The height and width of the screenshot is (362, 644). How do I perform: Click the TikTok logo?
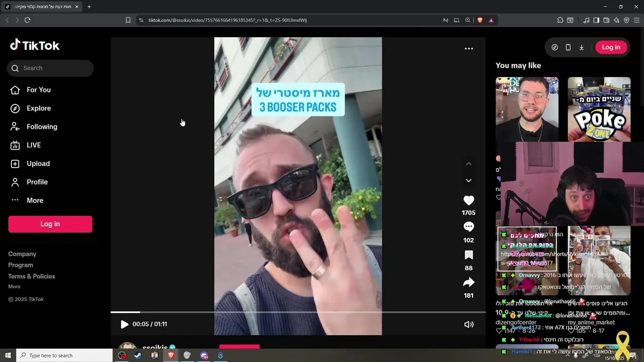click(34, 45)
